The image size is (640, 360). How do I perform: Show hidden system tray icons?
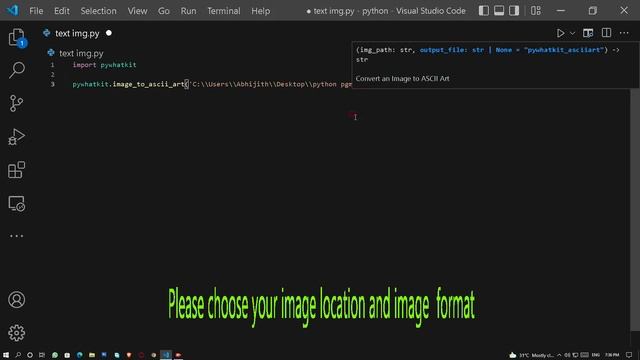559,355
